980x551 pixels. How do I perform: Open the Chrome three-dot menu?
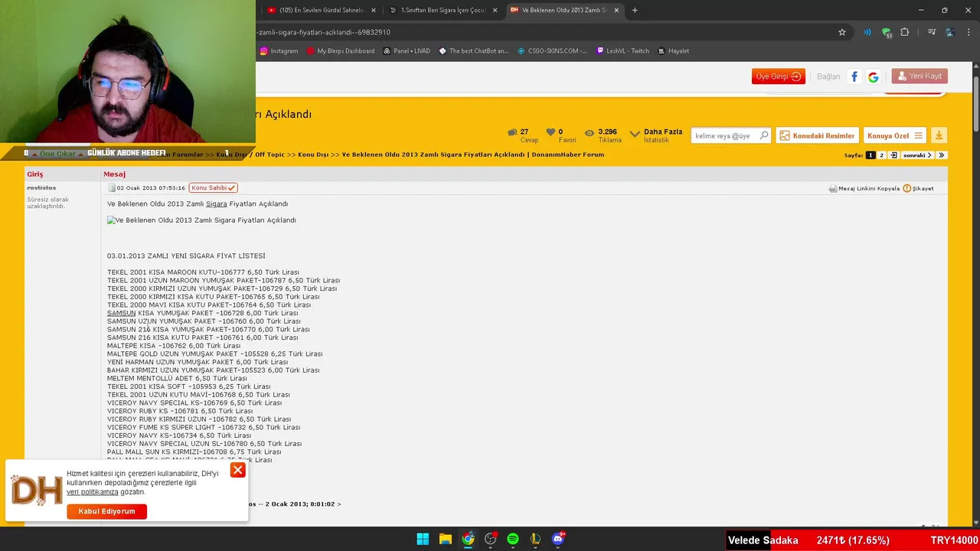[x=969, y=32]
